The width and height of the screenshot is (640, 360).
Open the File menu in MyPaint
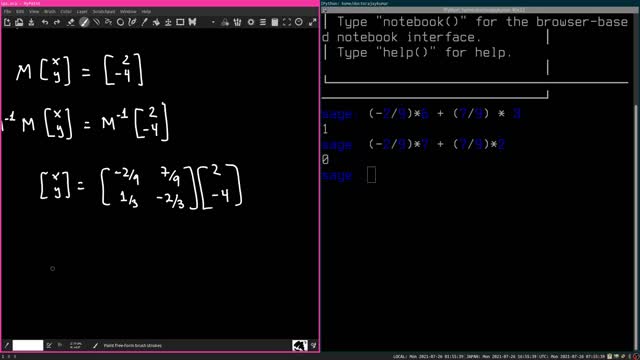[7, 11]
